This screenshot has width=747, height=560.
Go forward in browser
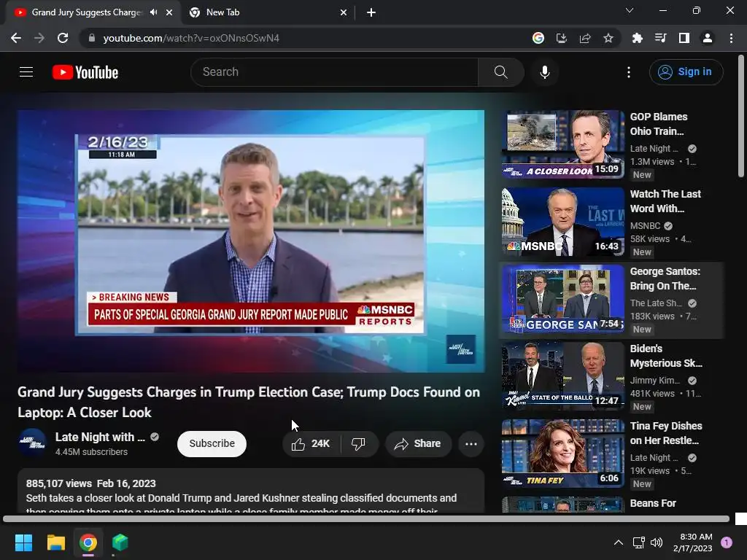pos(39,38)
